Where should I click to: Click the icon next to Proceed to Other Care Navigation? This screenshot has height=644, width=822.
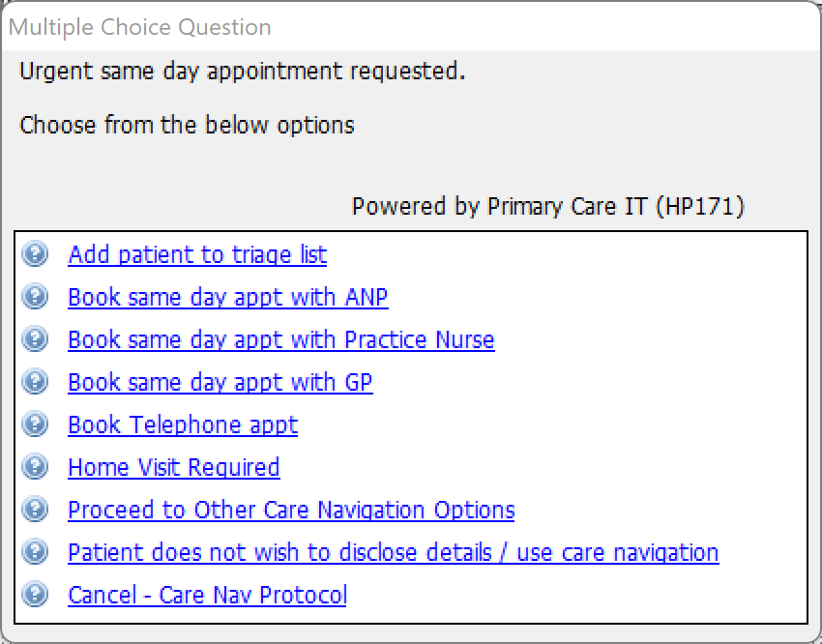pyautogui.click(x=35, y=510)
